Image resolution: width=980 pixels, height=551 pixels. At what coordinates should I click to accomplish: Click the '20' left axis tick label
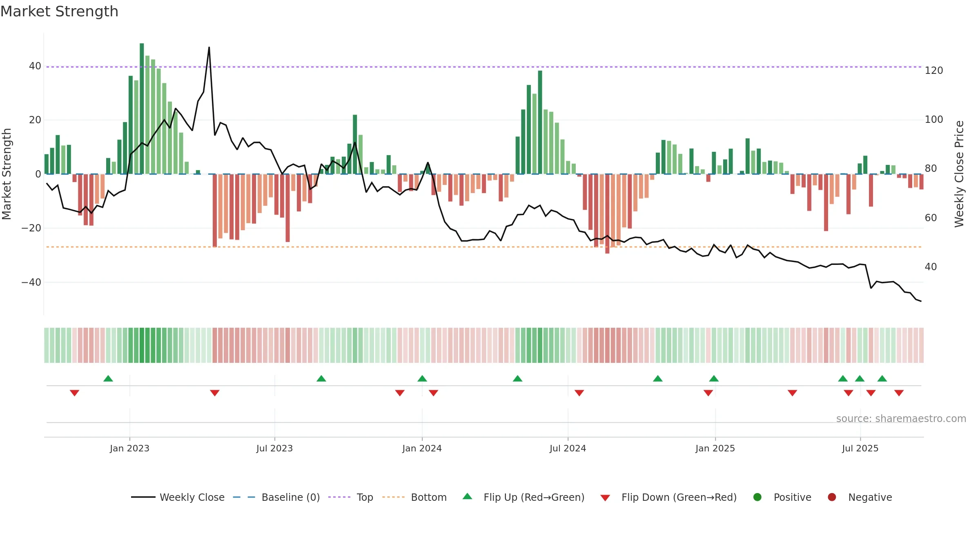click(x=35, y=120)
